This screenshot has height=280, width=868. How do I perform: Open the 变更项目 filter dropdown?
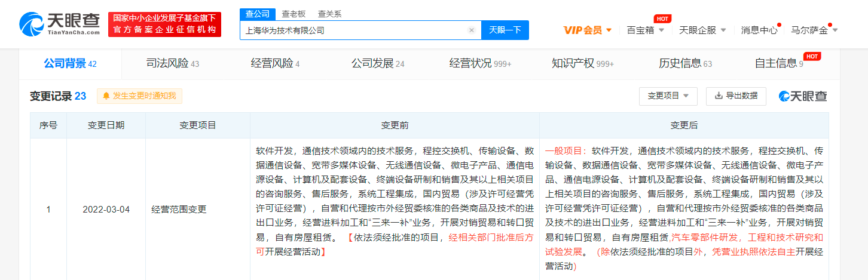668,96
